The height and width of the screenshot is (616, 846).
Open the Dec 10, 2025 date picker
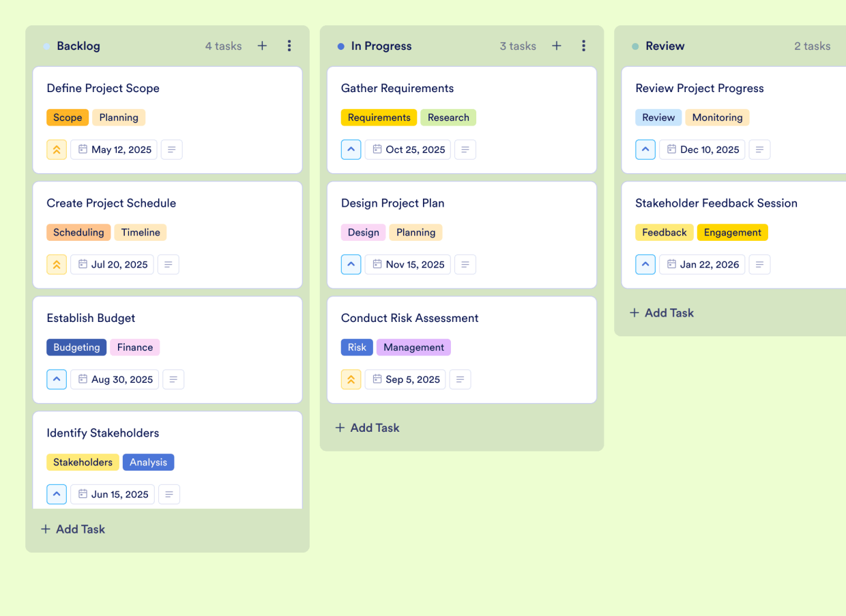tap(701, 149)
